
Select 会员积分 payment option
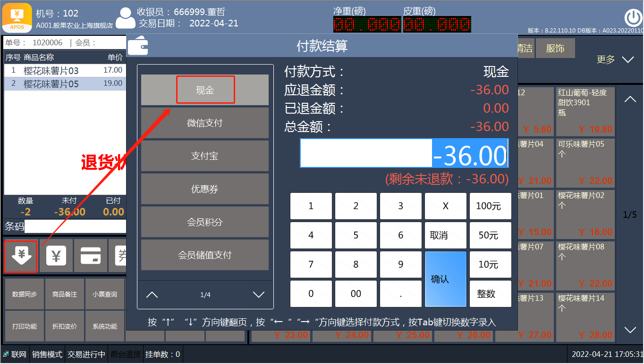[205, 222]
